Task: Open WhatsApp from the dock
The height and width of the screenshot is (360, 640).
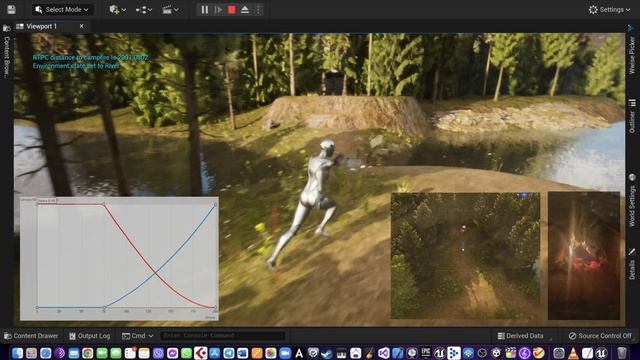Action: pyautogui.click(x=187, y=353)
